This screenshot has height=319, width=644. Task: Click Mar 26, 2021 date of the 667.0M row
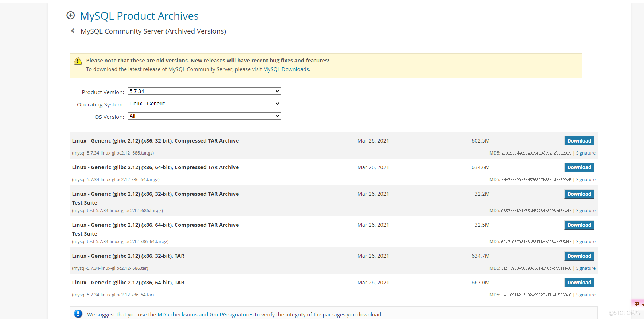pos(373,283)
